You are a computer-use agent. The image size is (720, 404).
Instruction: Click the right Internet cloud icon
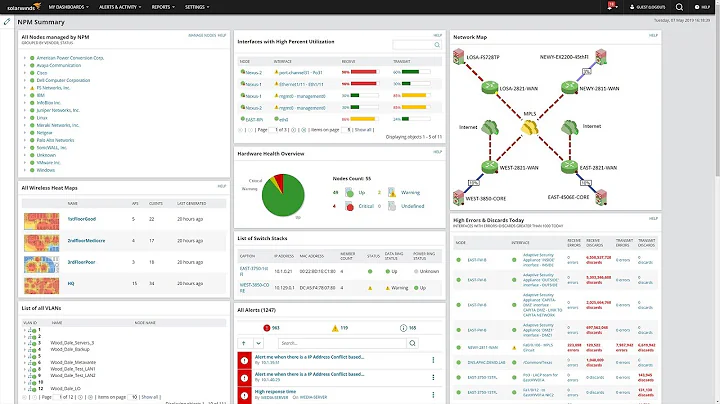pyautogui.click(x=569, y=127)
